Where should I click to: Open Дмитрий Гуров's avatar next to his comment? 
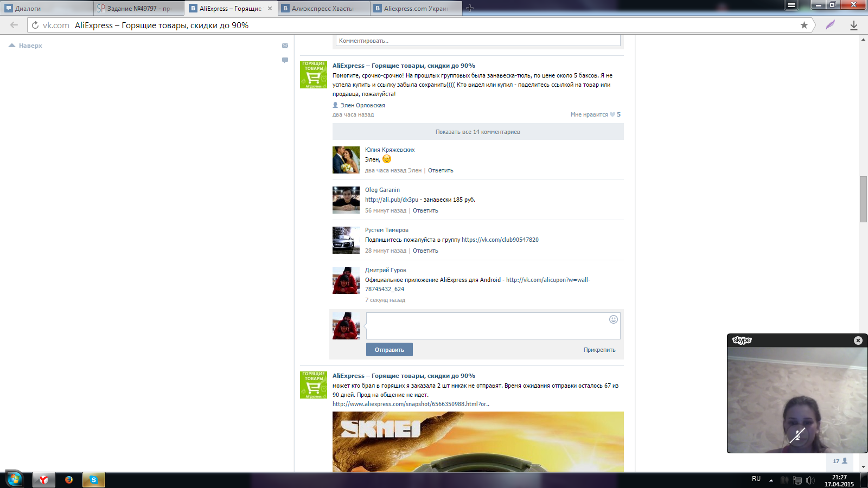click(346, 280)
